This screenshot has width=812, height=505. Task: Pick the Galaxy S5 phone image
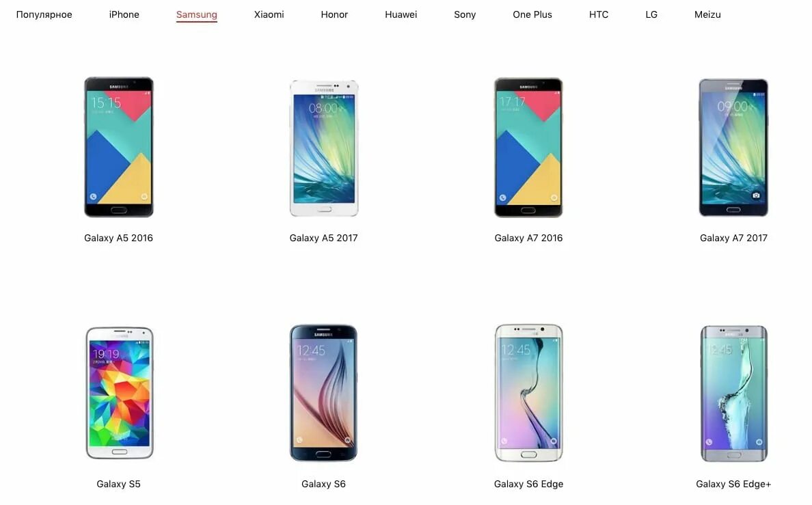[119, 393]
